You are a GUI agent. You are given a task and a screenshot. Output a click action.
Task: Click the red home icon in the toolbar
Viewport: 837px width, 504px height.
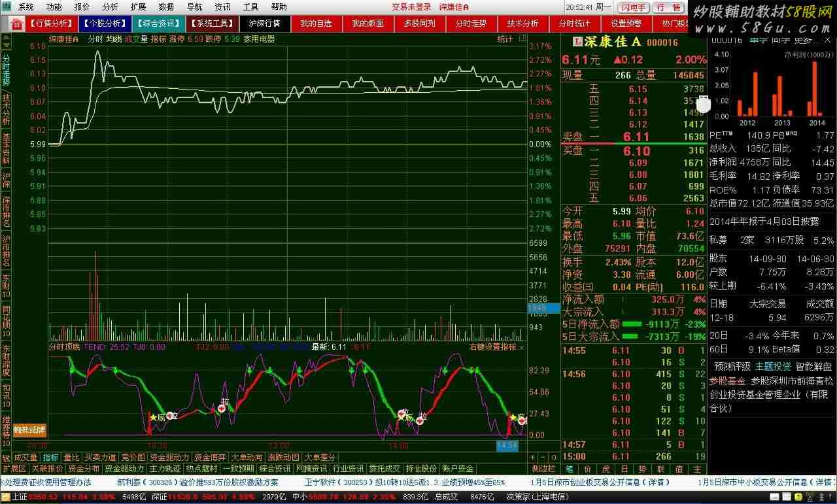(x=17, y=24)
